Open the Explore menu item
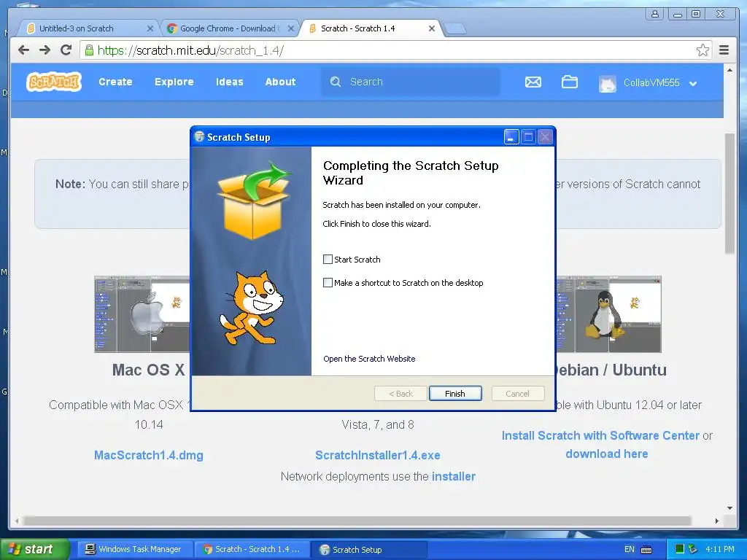Screen dimensions: 747x560 click(174, 82)
